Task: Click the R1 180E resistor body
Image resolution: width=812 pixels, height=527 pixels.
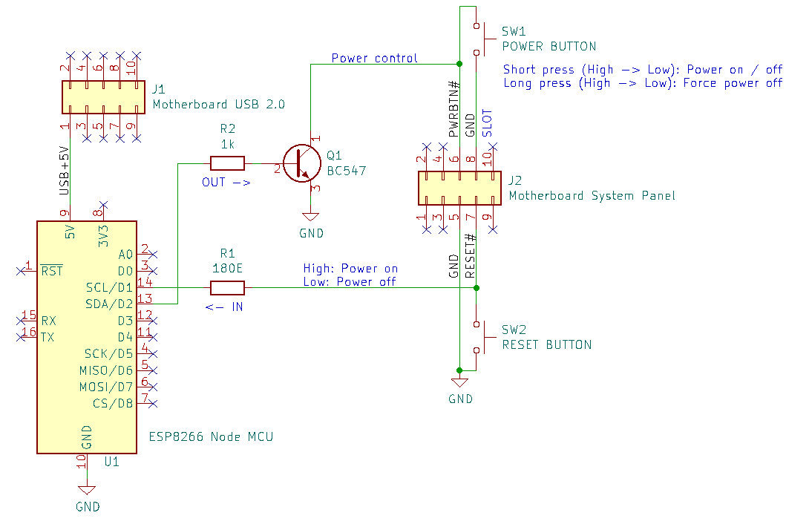Action: tap(227, 288)
